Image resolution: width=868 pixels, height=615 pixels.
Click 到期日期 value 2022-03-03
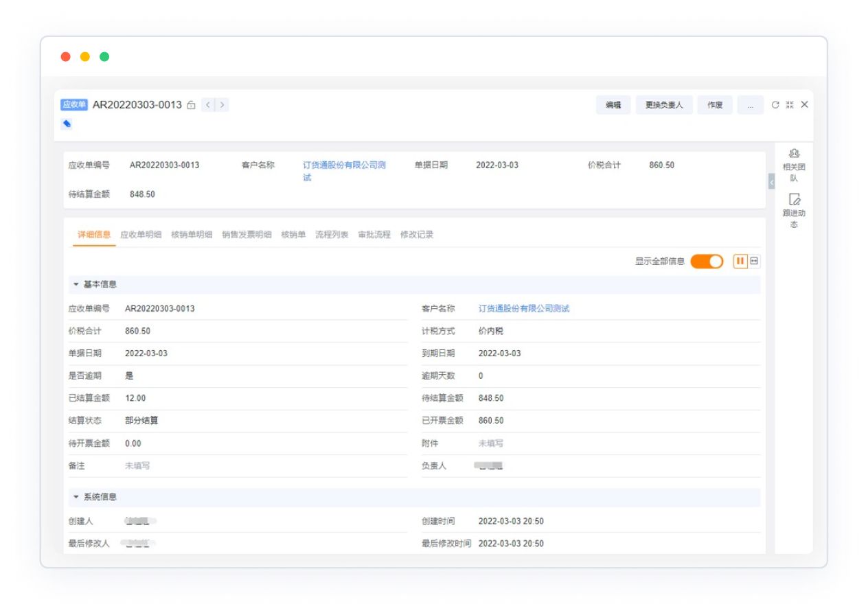pyautogui.click(x=500, y=353)
